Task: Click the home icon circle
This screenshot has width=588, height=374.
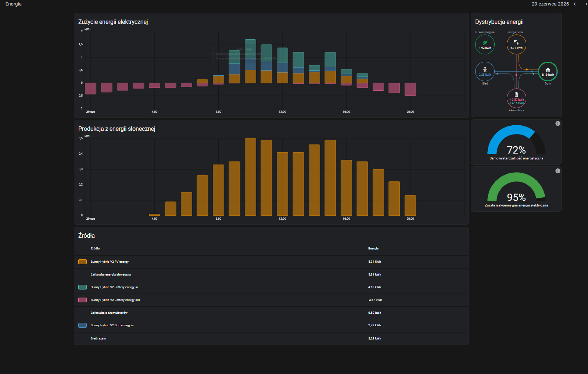Action: point(548,72)
